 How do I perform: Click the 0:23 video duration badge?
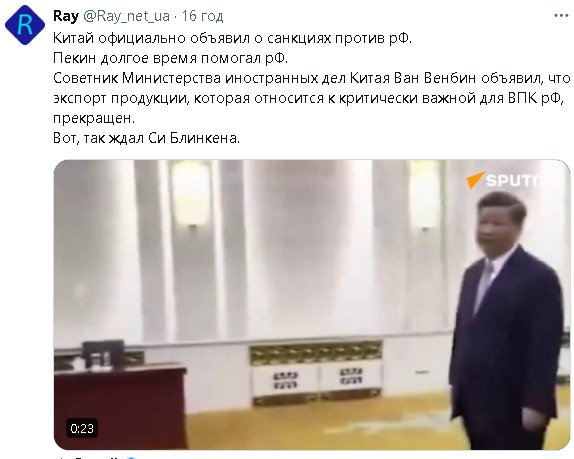pyautogui.click(x=82, y=428)
